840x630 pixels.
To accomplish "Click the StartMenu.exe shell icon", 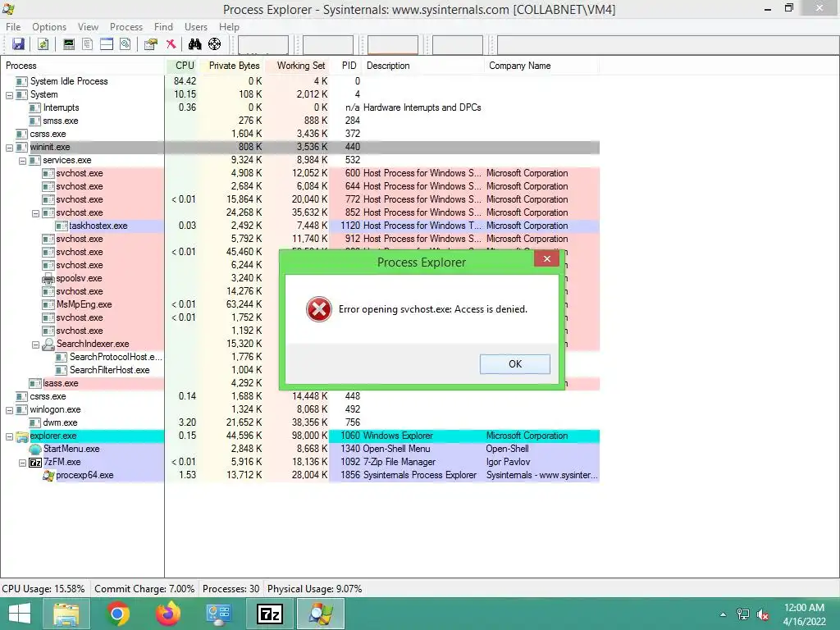I will pos(35,449).
